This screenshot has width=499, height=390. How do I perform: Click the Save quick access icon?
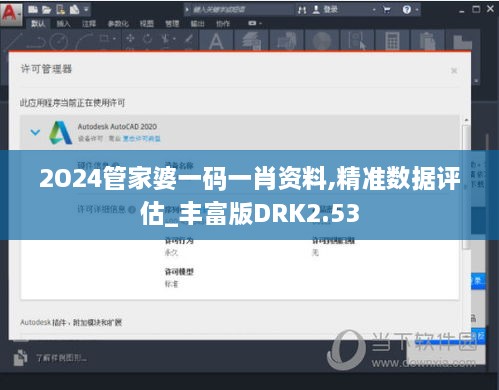pos(60,10)
